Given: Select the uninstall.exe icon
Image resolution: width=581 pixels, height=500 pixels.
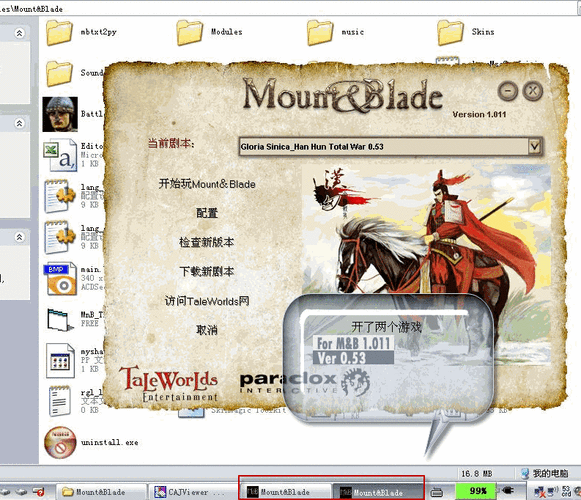Looking at the screenshot, I should click(x=60, y=443).
